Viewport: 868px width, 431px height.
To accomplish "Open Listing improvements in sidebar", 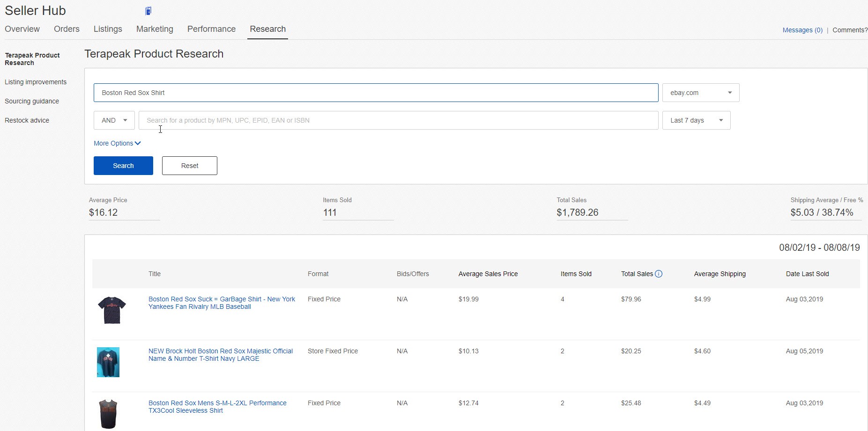I will 36,82.
